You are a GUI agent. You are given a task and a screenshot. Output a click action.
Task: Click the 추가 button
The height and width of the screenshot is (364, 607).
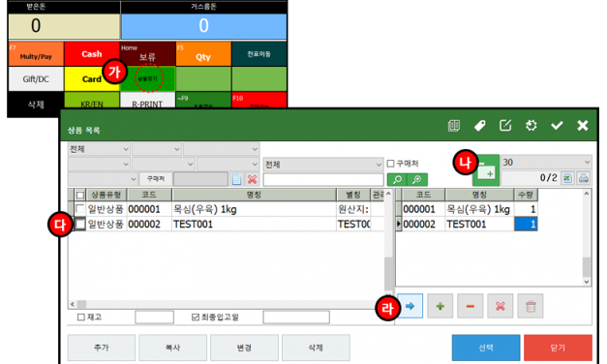click(x=102, y=348)
